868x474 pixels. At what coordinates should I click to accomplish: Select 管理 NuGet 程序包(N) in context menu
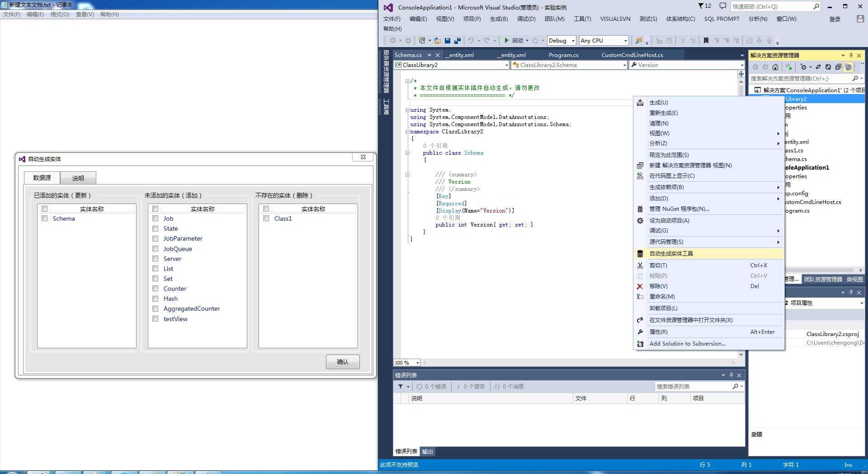point(708,209)
